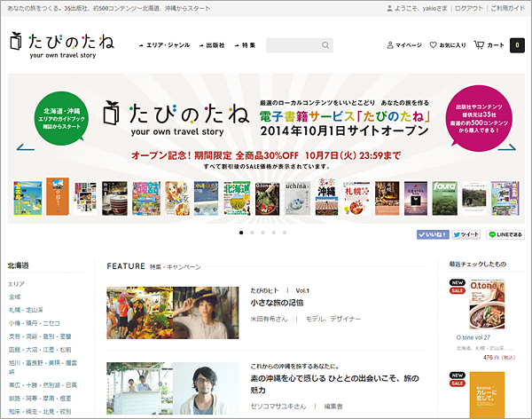Open 素の沖縄を心で感じる feature article

[x=334, y=384]
